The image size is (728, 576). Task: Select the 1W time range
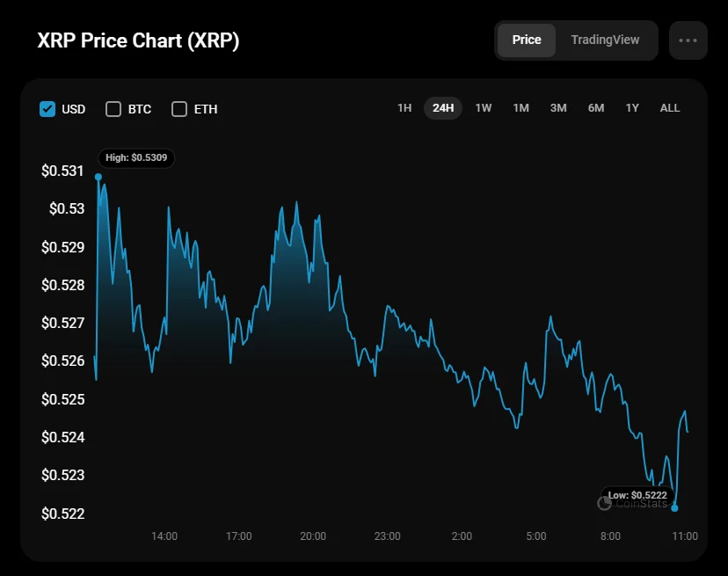(x=484, y=108)
